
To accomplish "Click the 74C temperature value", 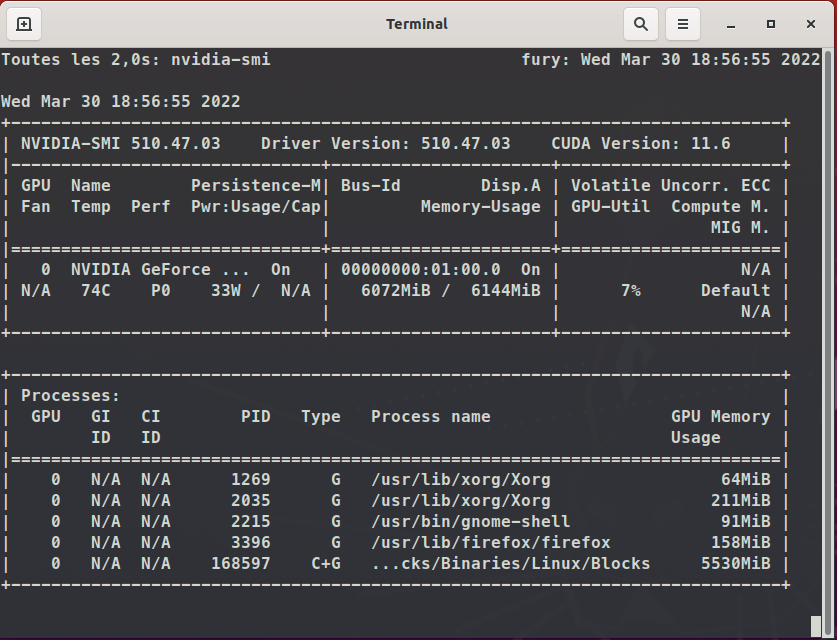I will (x=96, y=290).
